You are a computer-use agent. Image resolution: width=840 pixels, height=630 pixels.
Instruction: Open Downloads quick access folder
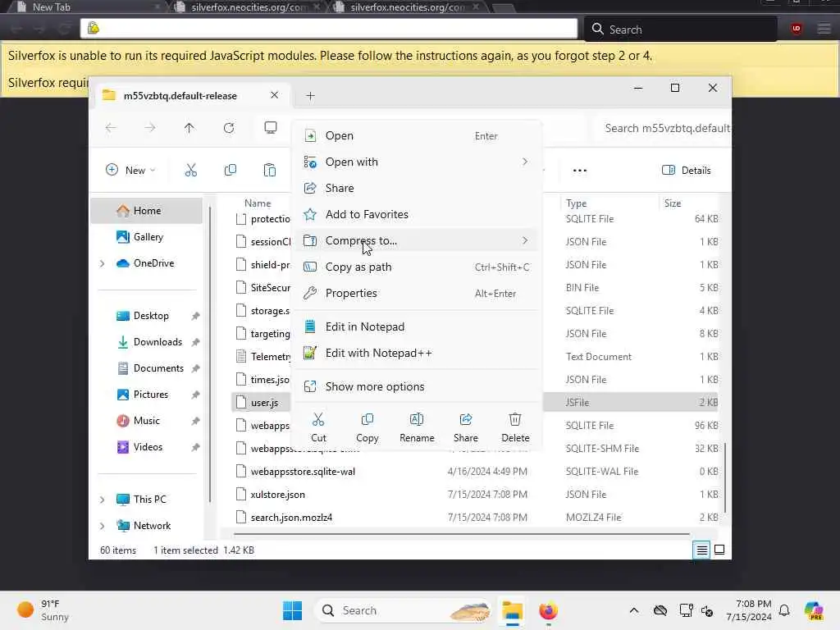click(x=146, y=342)
